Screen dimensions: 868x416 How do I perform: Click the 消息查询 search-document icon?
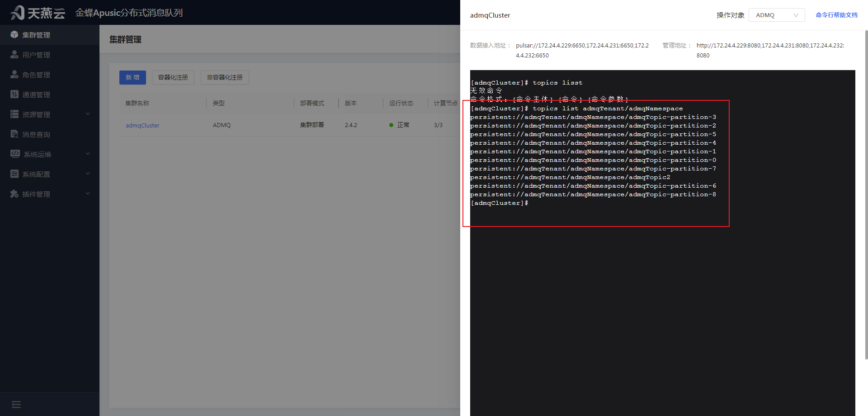coord(14,134)
